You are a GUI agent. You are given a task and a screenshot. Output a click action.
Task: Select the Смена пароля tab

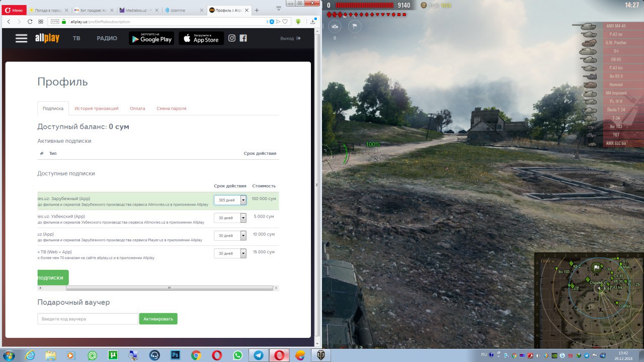(x=171, y=108)
